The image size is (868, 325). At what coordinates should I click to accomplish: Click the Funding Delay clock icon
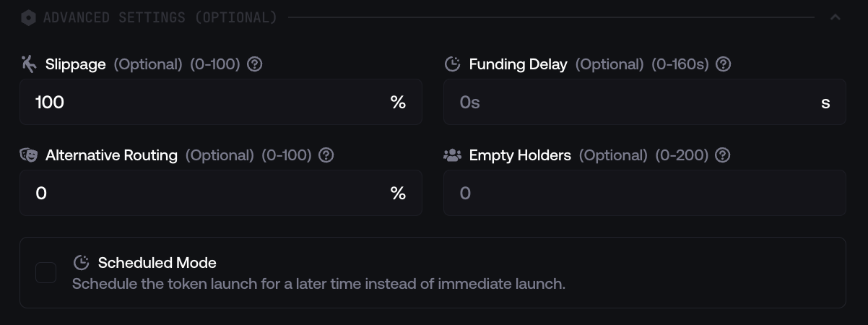click(452, 64)
